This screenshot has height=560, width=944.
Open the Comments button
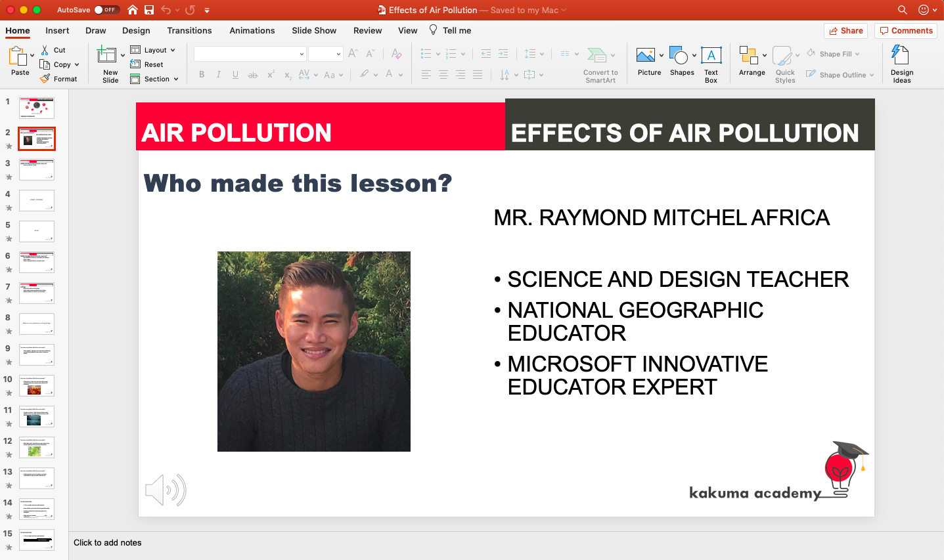[x=906, y=30]
